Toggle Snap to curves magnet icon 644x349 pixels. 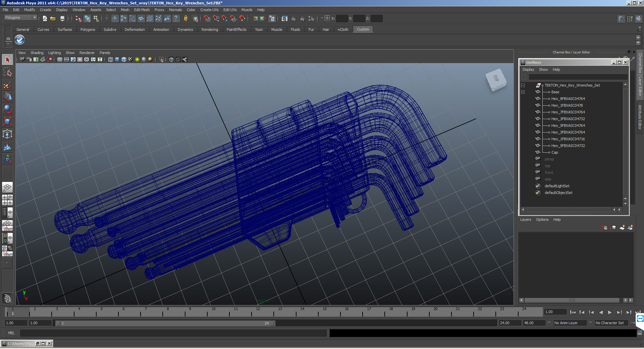[x=216, y=18]
